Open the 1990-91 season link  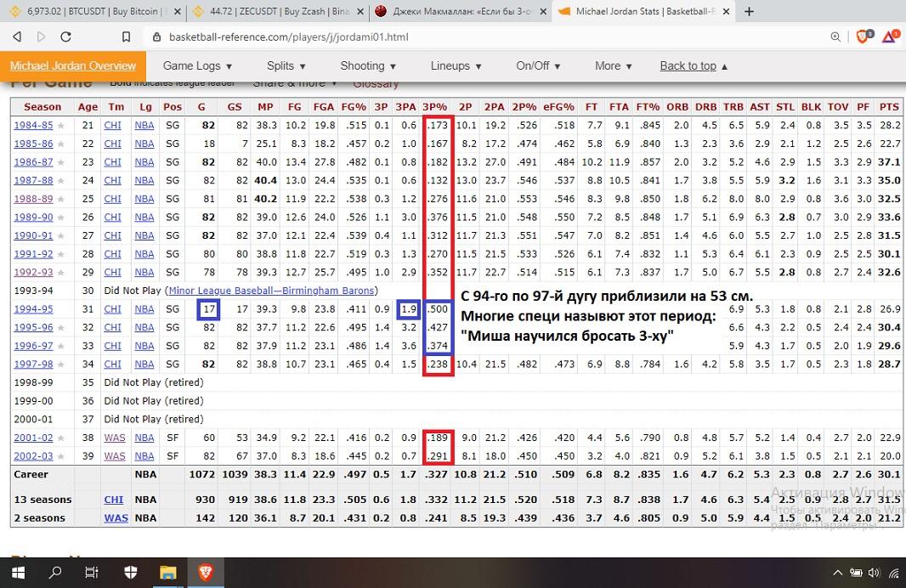(x=33, y=235)
